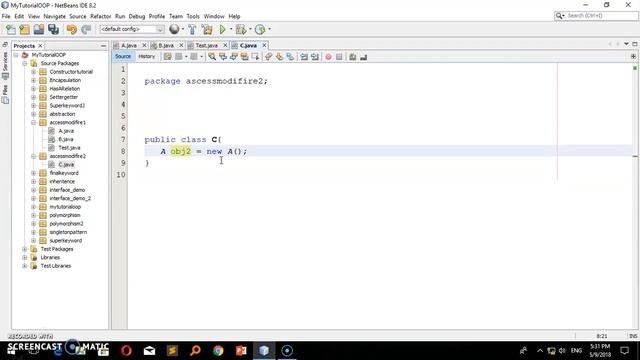Toggle Highlight Search icon
The image size is (640, 360).
(x=244, y=57)
